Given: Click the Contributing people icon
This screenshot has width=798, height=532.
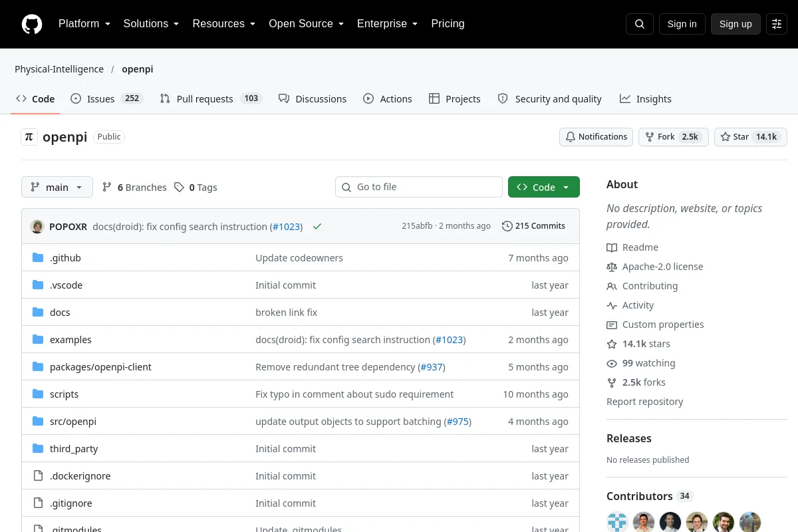Looking at the screenshot, I should tap(612, 286).
